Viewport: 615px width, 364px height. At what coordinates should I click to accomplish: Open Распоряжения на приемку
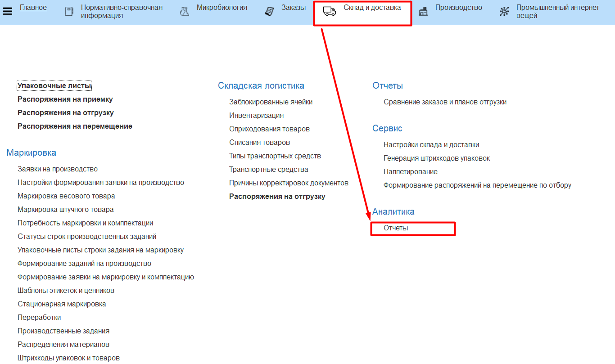pyautogui.click(x=65, y=99)
